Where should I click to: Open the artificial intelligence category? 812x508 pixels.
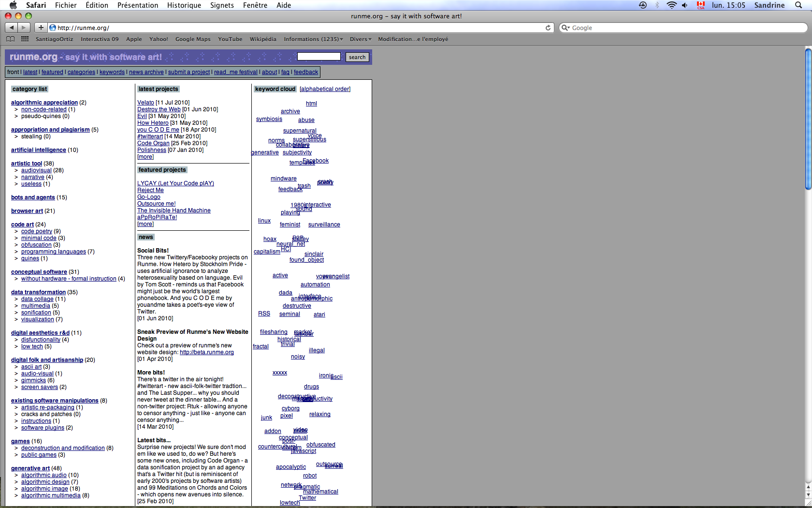point(39,150)
